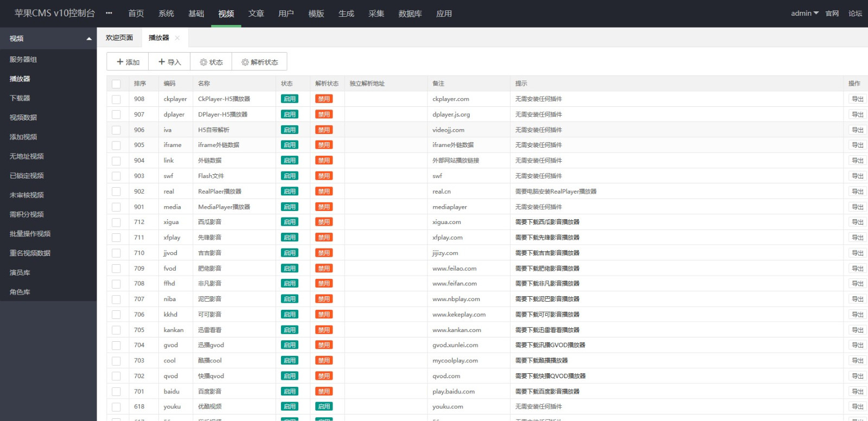Click the plus icon on 导入 button

coord(162,62)
